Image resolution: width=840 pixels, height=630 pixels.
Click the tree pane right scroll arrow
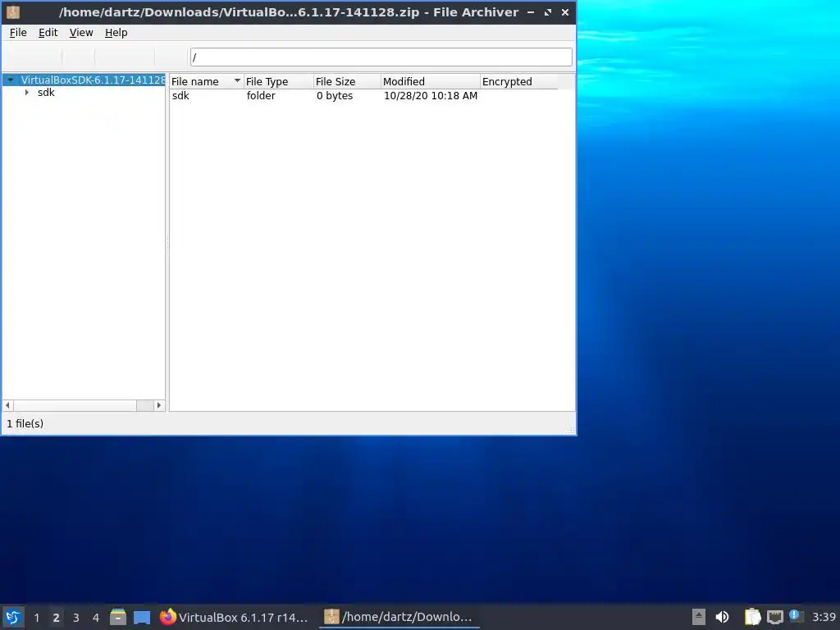158,405
